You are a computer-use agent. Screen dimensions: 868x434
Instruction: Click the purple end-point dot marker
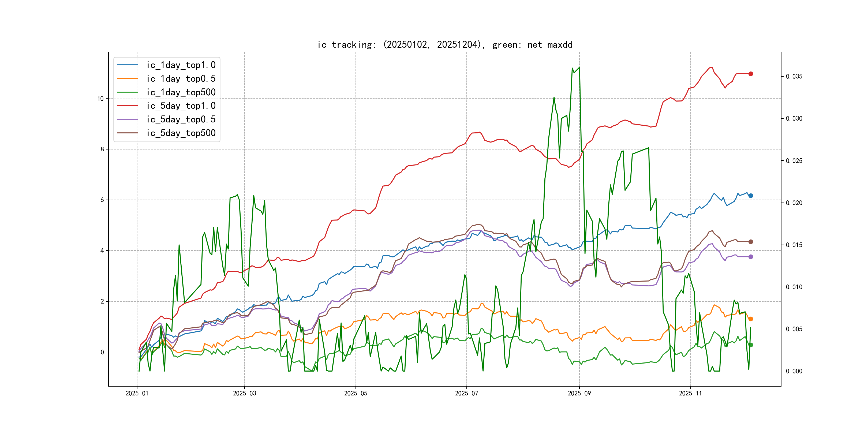751,257
